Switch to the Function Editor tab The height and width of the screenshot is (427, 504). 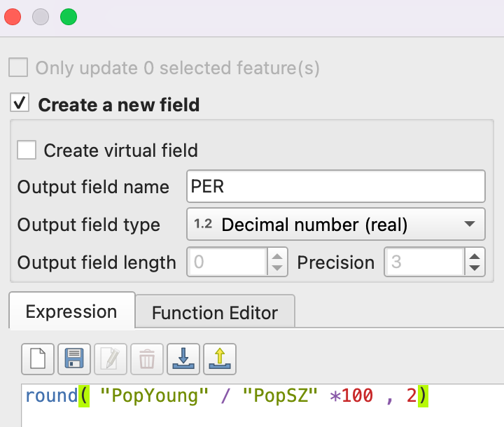[x=214, y=312]
